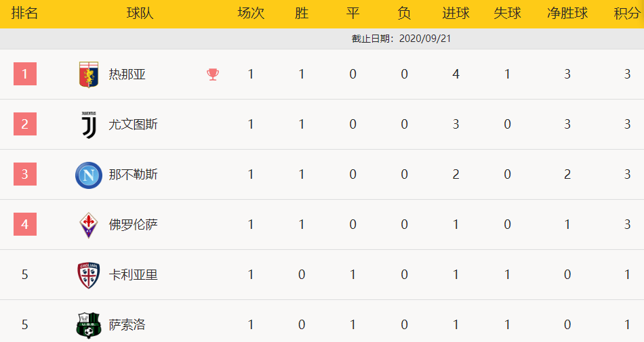
Task: Click the Napoli (那不勒斯) round badge
Action: pos(89,175)
